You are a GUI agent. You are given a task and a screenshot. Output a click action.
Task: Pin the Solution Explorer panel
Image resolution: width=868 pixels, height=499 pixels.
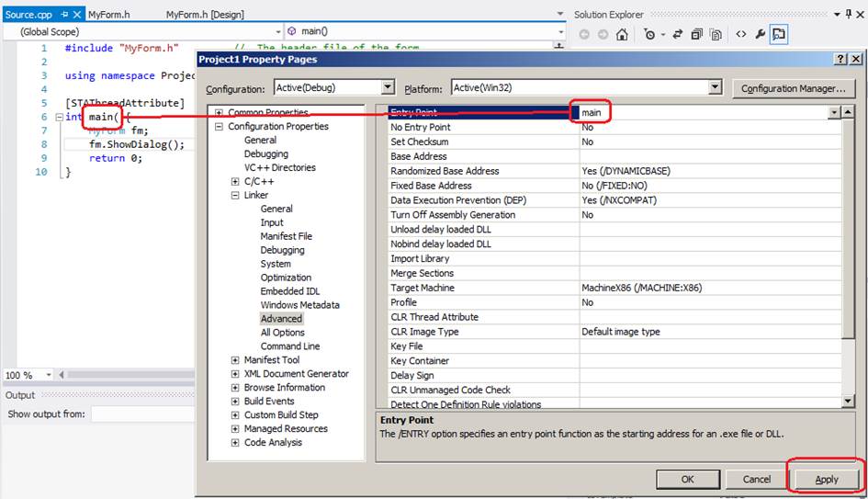pyautogui.click(x=848, y=14)
